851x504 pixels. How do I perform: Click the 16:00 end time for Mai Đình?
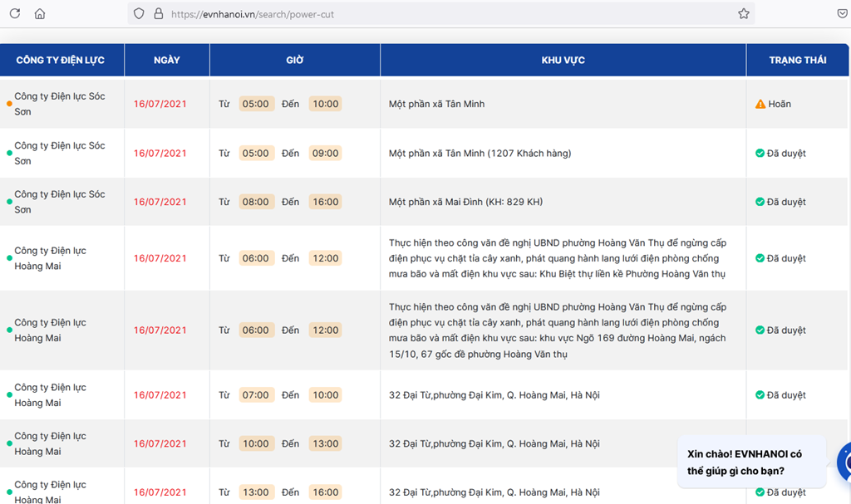325,202
